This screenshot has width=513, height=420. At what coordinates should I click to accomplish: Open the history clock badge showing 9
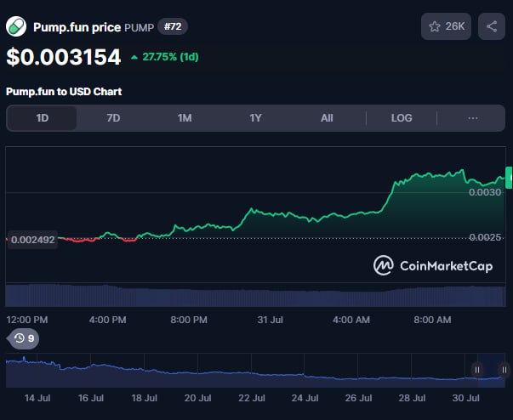click(23, 338)
